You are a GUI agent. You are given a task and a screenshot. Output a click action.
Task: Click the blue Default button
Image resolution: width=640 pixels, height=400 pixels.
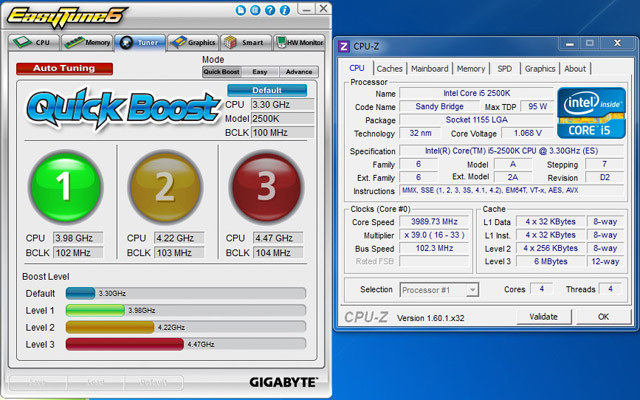(267, 90)
